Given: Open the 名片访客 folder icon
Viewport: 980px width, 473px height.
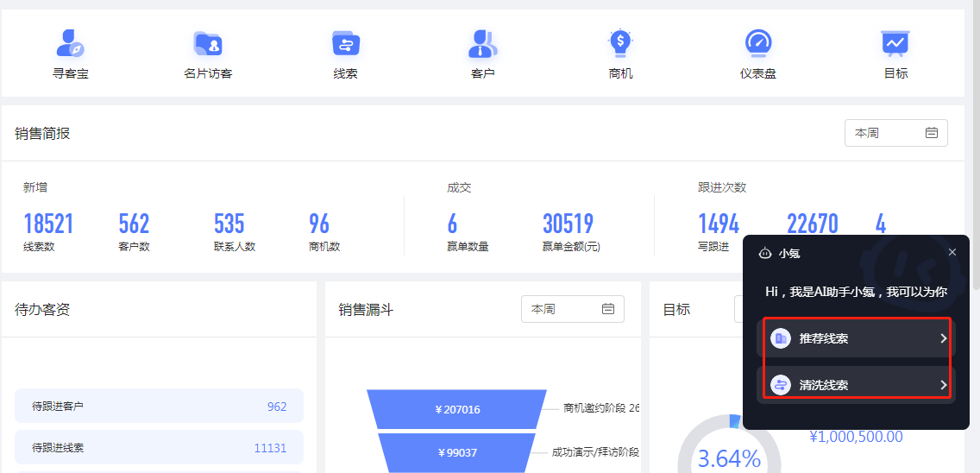Looking at the screenshot, I should [x=208, y=44].
